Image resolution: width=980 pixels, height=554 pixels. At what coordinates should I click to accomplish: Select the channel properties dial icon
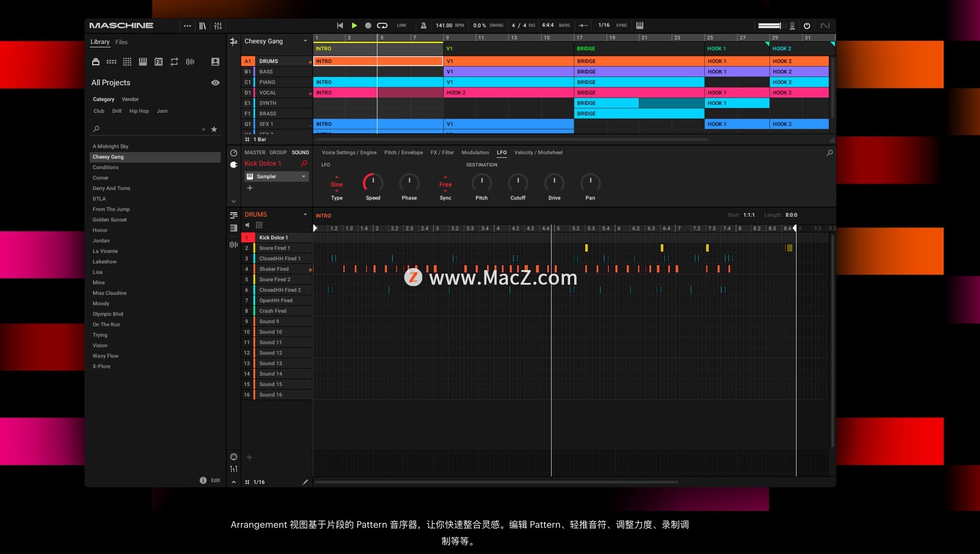pyautogui.click(x=234, y=153)
